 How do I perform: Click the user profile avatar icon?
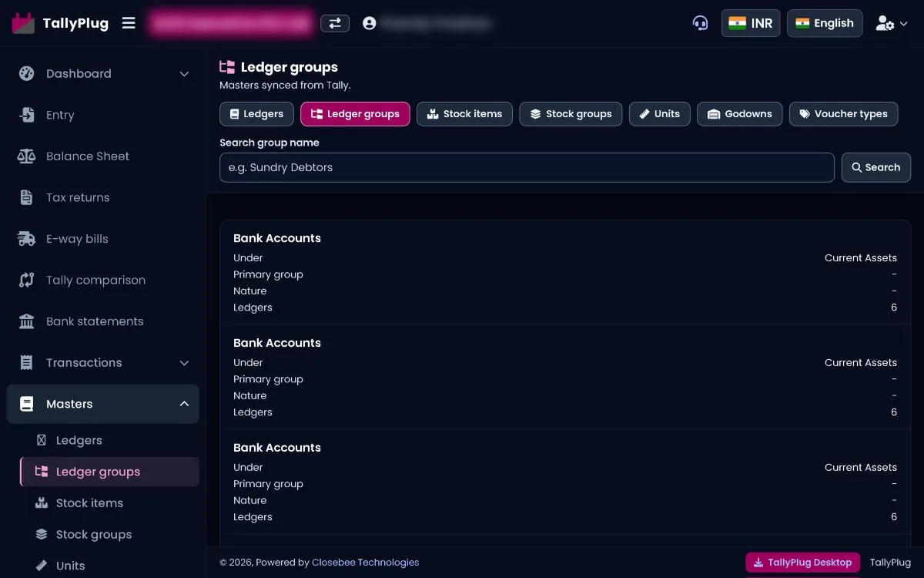[x=370, y=23]
